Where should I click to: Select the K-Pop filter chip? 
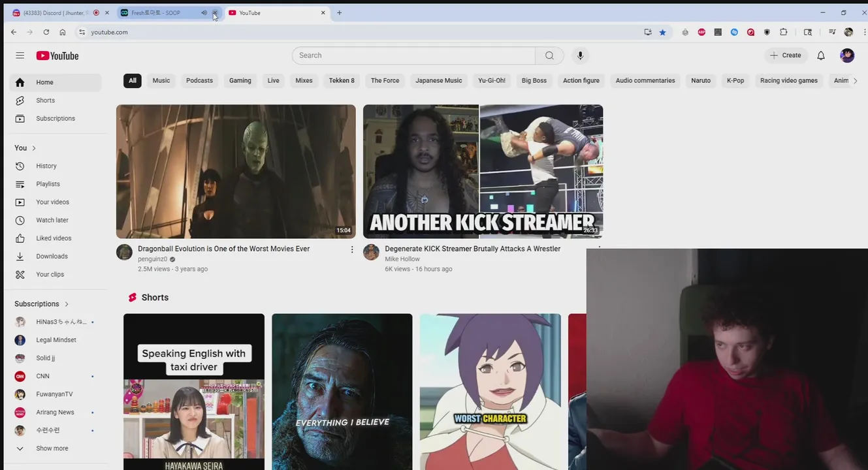coord(735,80)
